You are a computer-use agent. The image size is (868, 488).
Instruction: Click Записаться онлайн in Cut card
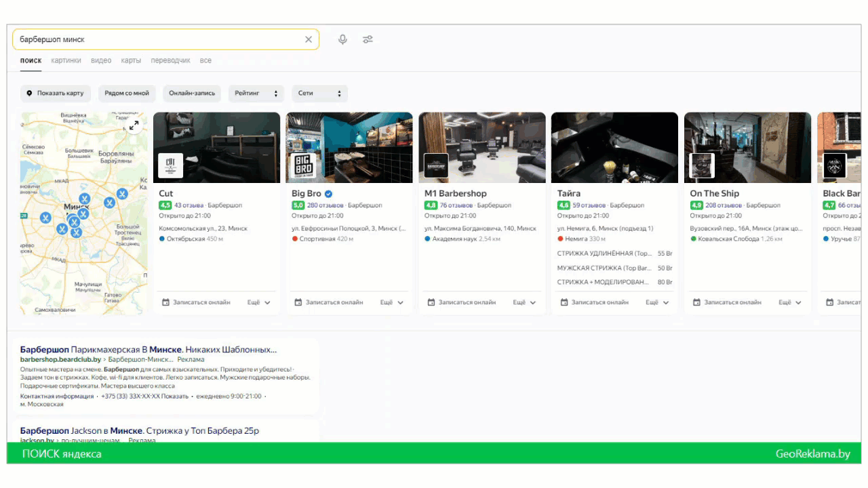pos(196,302)
